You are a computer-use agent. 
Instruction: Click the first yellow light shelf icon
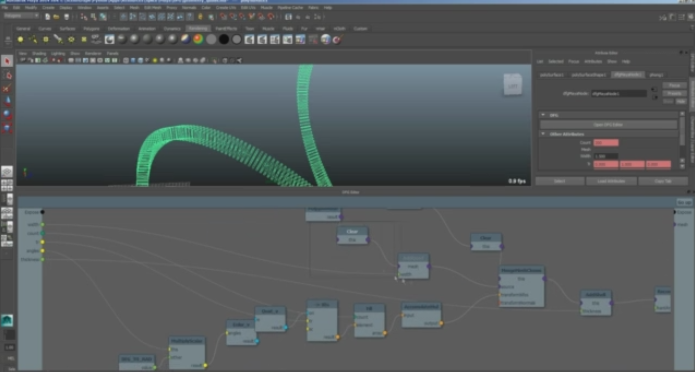(20, 39)
